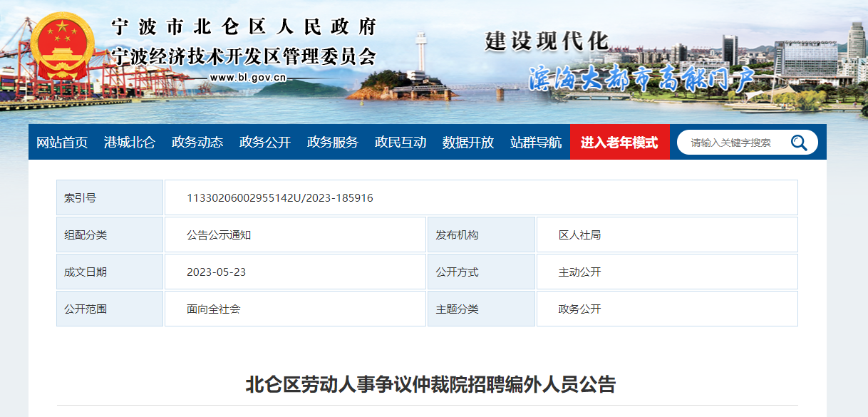Open the 网站首页 menu item

tap(62, 143)
